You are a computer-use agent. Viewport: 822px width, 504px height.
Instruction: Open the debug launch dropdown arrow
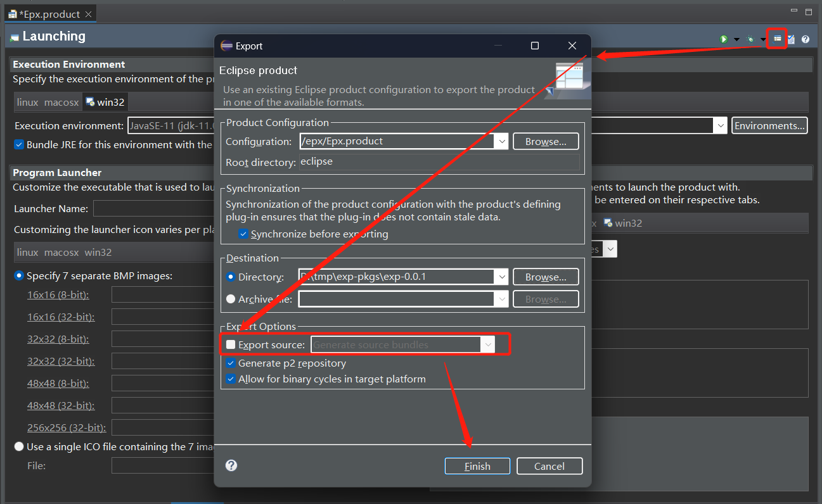click(763, 39)
